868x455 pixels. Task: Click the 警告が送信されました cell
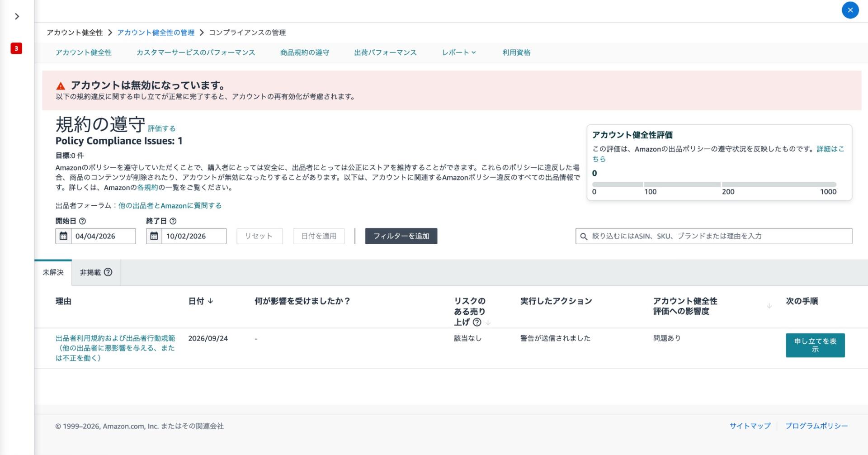point(555,338)
